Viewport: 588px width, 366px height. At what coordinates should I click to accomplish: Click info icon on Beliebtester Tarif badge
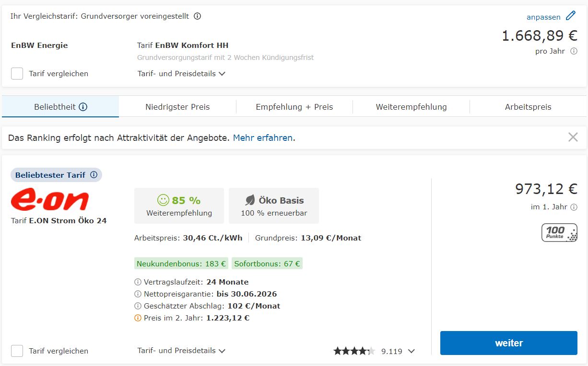click(94, 175)
